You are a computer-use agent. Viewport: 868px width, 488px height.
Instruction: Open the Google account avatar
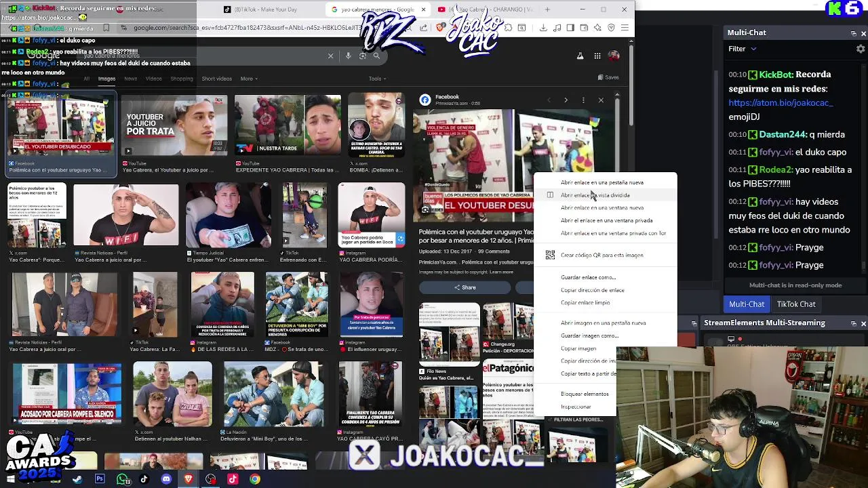[x=614, y=56]
